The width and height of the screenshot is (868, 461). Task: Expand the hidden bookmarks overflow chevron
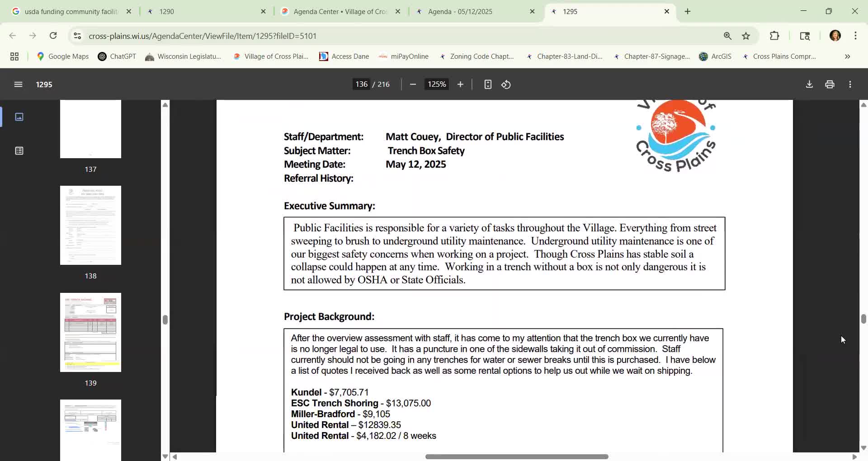[847, 56]
